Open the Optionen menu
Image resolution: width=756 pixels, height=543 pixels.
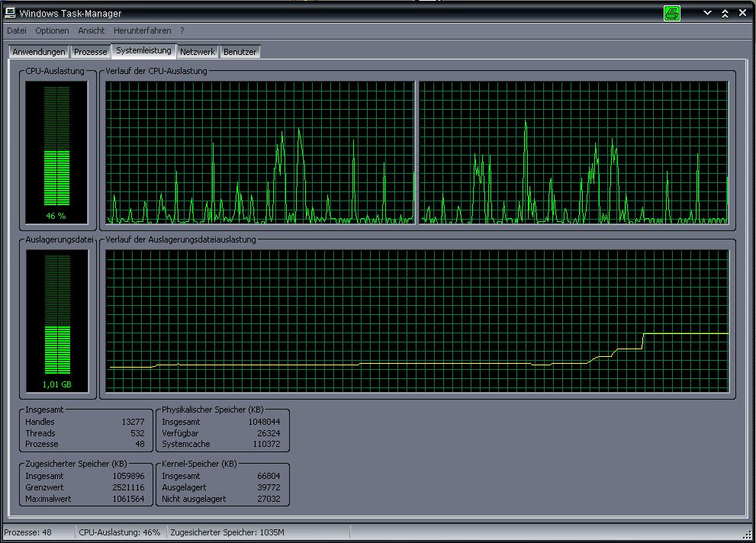(52, 31)
